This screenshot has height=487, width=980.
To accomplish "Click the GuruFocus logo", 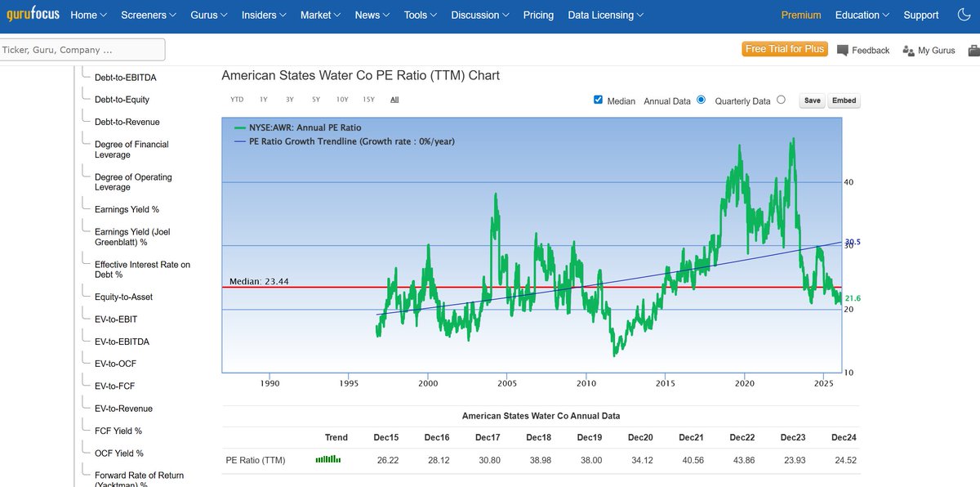I will point(31,15).
